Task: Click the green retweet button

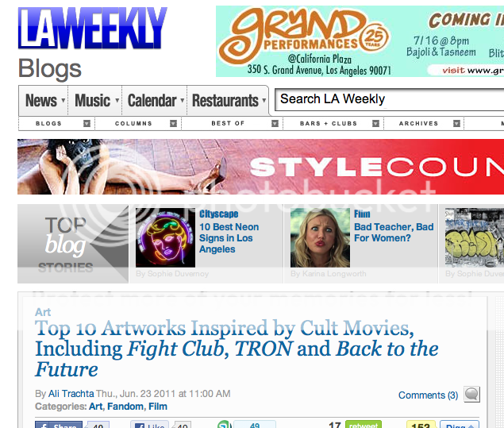Action: click(x=364, y=425)
